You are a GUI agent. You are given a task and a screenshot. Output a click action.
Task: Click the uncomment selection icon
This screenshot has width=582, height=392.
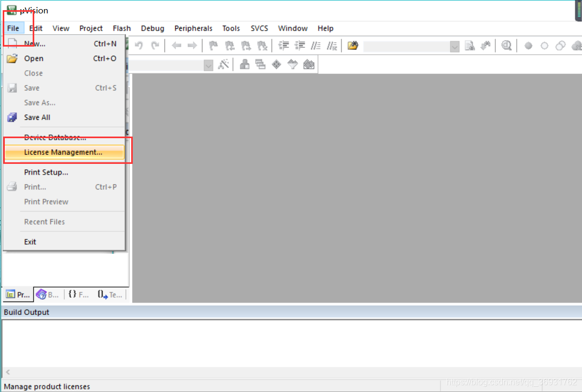tap(332, 46)
